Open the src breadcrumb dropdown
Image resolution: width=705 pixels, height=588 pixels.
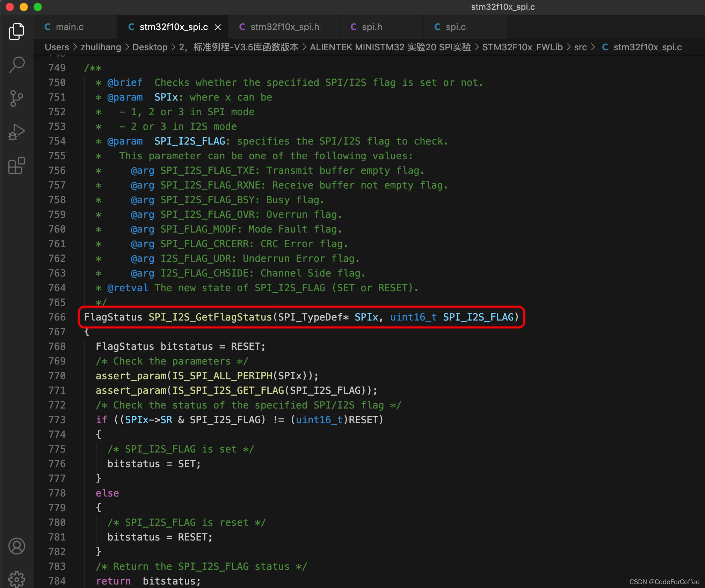[581, 47]
